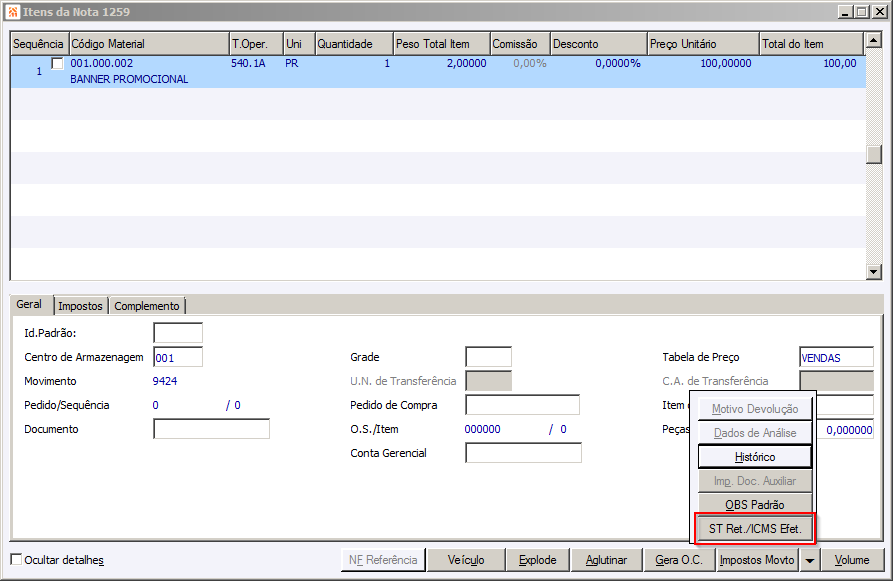Choose Histórico from the popup menu
Viewport: 893px width, 581px height.
coord(755,457)
